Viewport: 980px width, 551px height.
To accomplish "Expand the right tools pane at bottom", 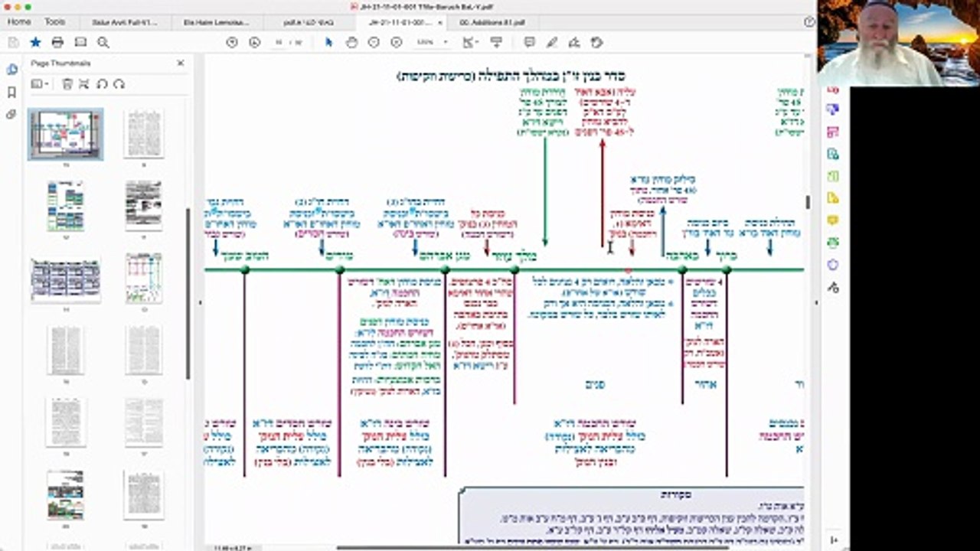I will coord(833,540).
